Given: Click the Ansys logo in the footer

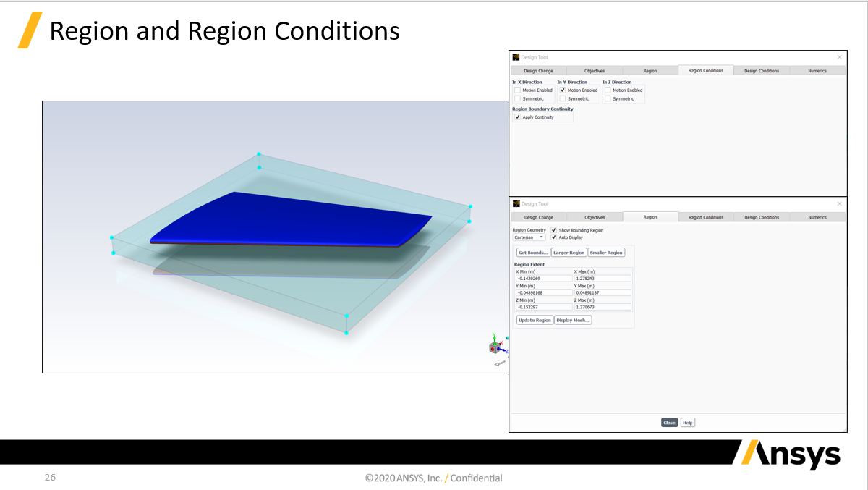Looking at the screenshot, I should pos(787,455).
